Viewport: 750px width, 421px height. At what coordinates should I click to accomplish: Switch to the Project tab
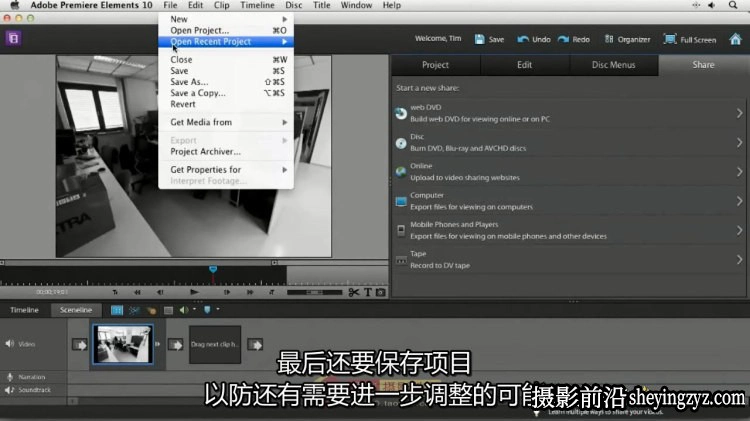click(x=435, y=65)
